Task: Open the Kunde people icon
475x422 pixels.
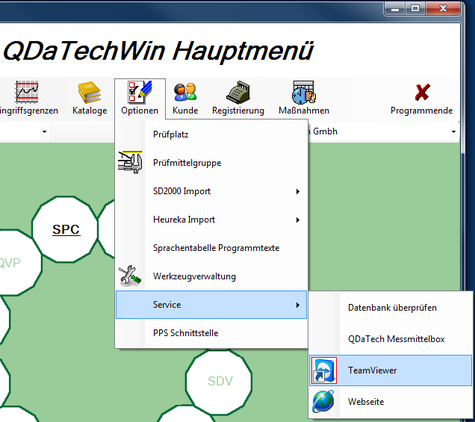Action: click(x=185, y=92)
